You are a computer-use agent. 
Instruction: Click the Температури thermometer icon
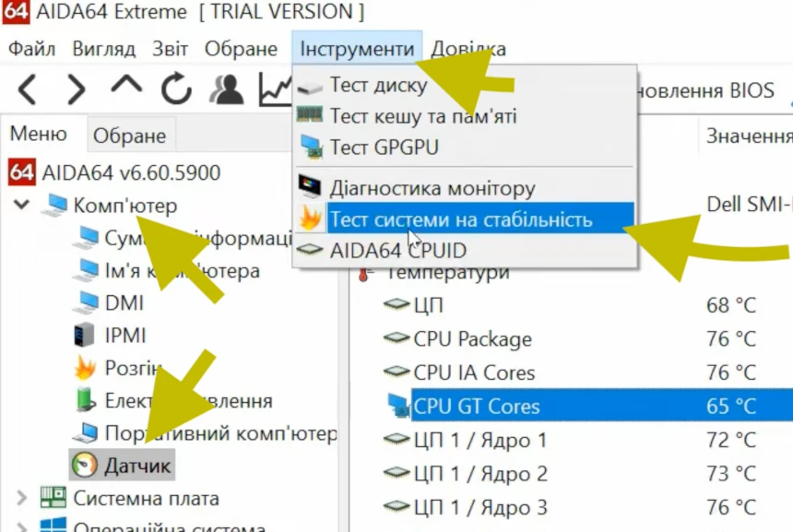pyautogui.click(x=363, y=274)
